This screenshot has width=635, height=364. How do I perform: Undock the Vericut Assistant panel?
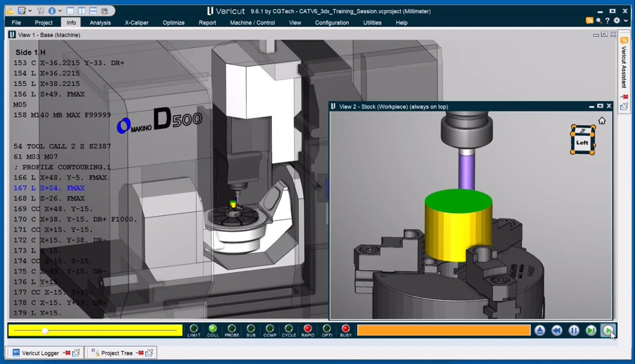click(x=624, y=106)
